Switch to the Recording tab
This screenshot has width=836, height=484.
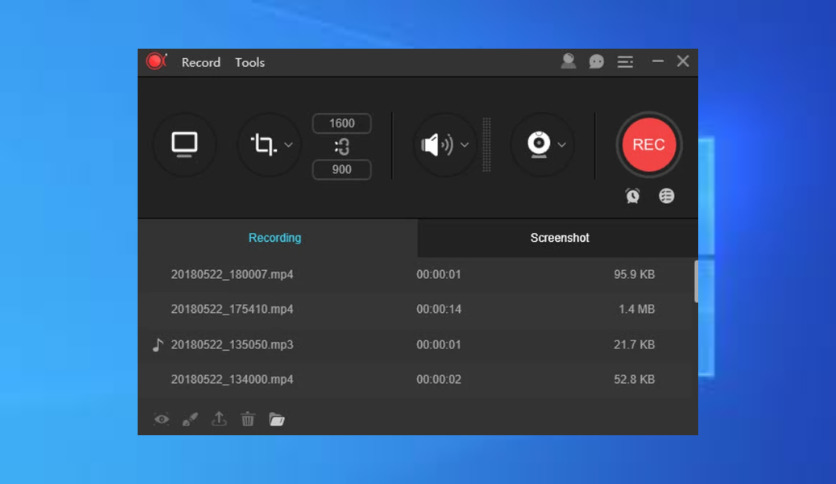(x=278, y=238)
